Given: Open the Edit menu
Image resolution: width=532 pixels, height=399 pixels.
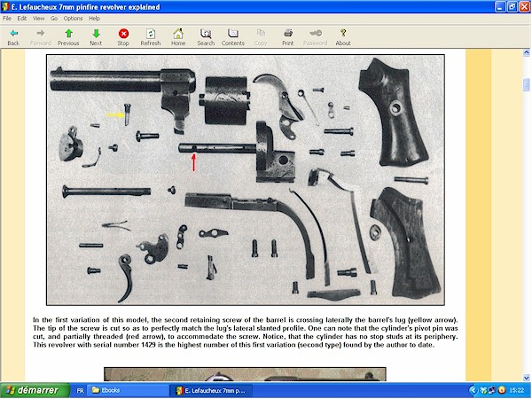Looking at the screenshot, I should [x=22, y=19].
